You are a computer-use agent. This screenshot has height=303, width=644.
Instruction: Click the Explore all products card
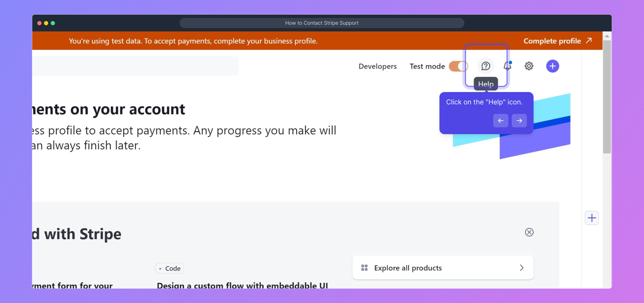pyautogui.click(x=443, y=268)
